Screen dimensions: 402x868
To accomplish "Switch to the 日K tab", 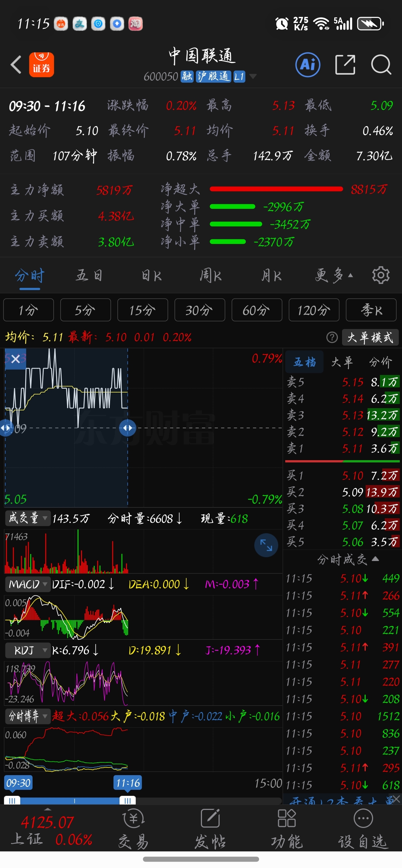I will pos(151,276).
